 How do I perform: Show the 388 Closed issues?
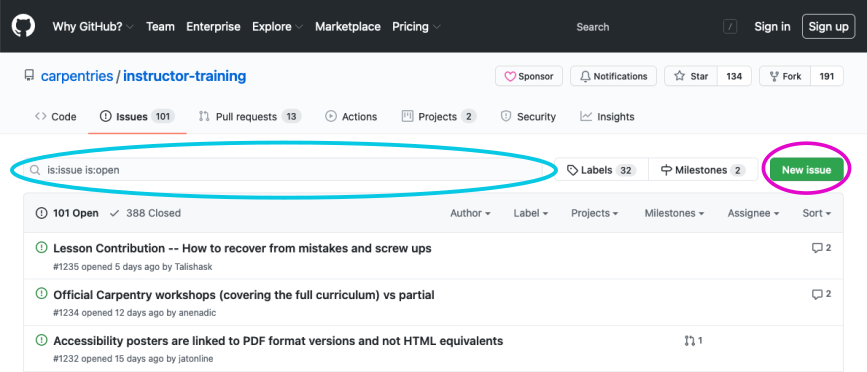(x=145, y=213)
